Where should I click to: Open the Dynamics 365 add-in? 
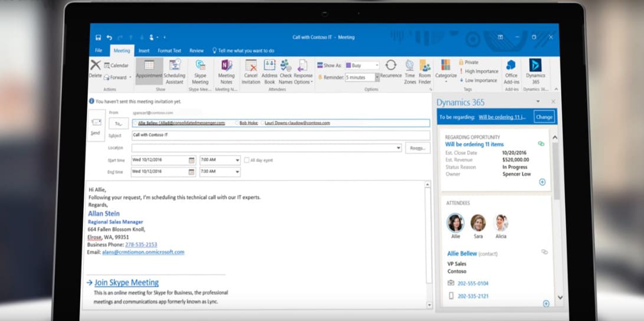point(535,71)
